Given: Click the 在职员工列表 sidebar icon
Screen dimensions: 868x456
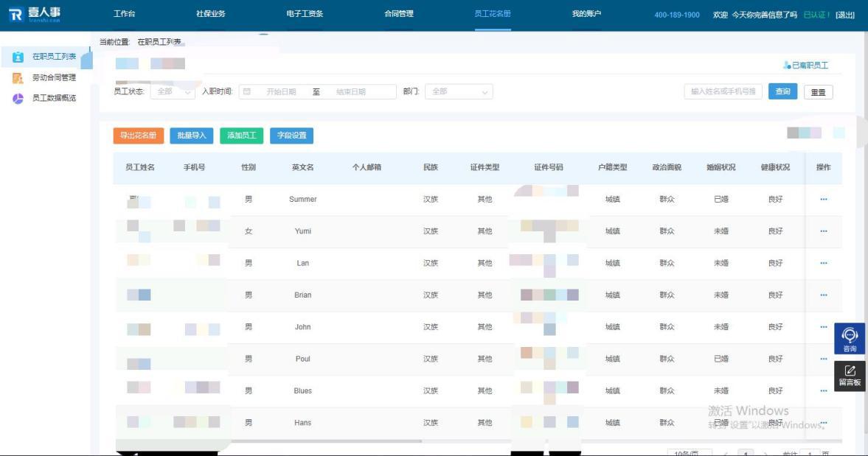Looking at the screenshot, I should click(x=18, y=57).
